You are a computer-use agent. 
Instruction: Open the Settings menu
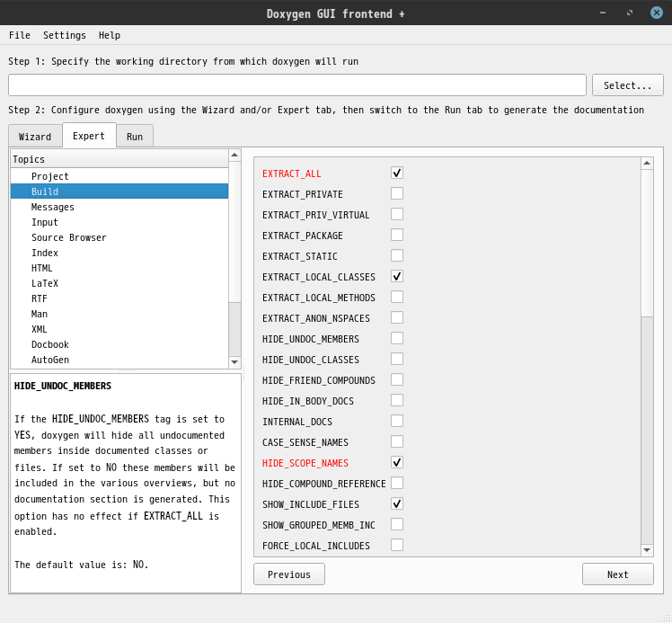pyautogui.click(x=65, y=35)
